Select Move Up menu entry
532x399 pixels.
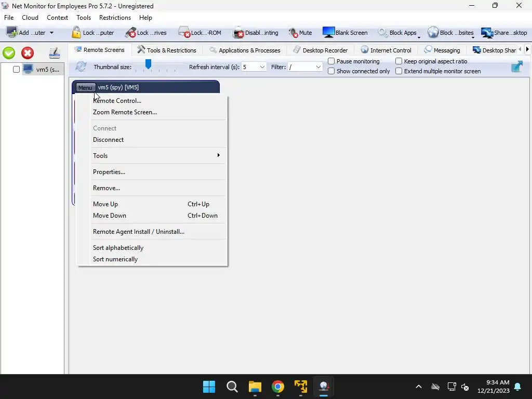coord(151,204)
